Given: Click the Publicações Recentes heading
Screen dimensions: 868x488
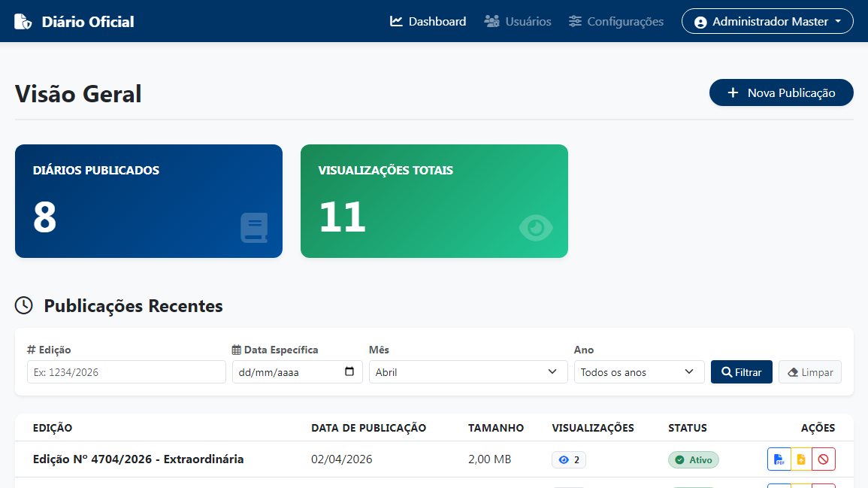Looking at the screenshot, I should [x=134, y=306].
